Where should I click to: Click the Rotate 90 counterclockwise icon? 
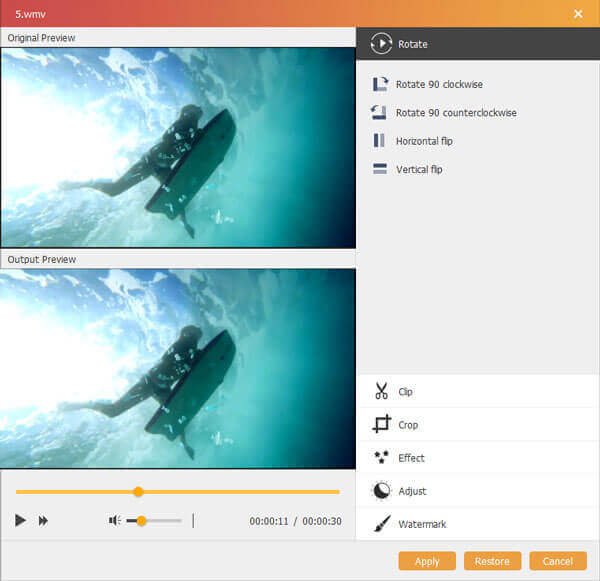click(380, 113)
